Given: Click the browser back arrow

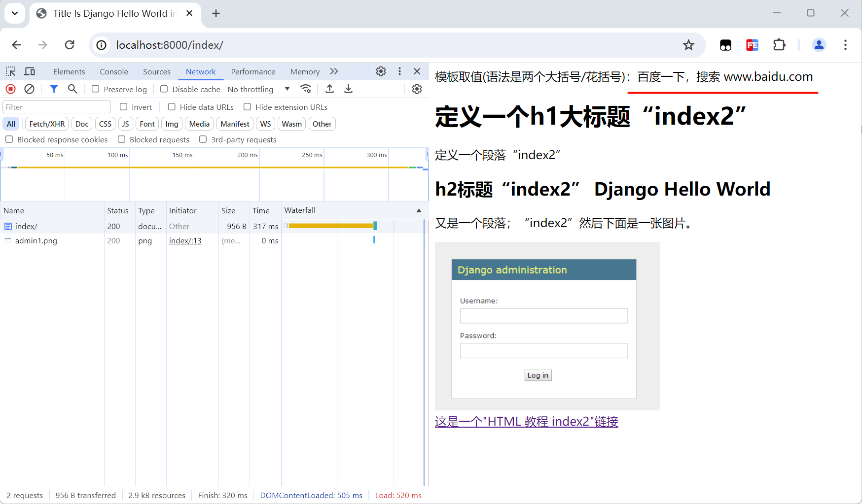Looking at the screenshot, I should pos(16,45).
